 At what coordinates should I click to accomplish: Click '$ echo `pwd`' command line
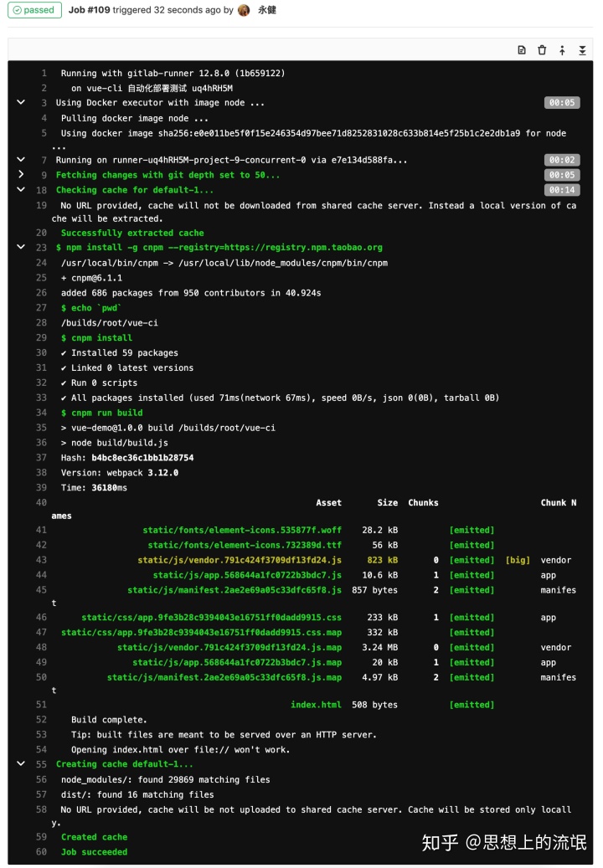(x=91, y=308)
